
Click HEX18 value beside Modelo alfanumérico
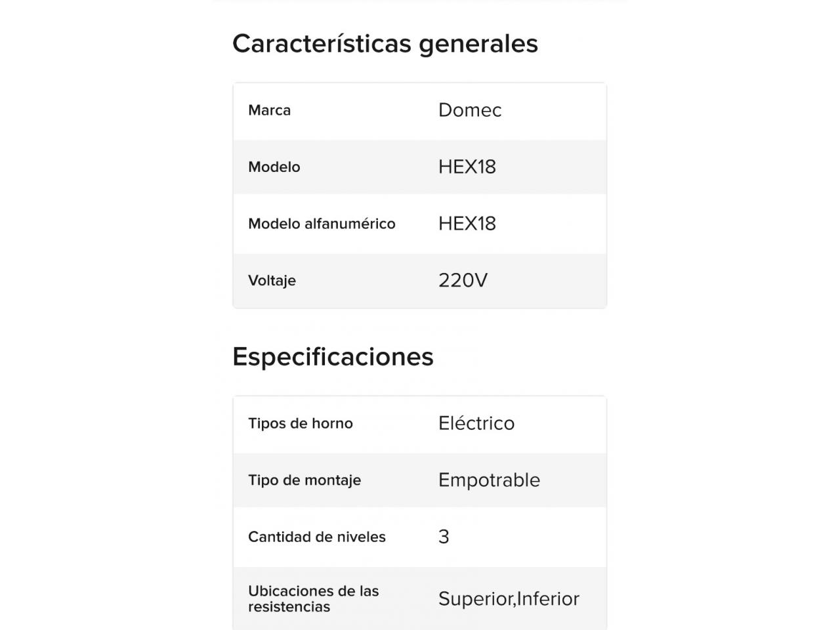467,224
